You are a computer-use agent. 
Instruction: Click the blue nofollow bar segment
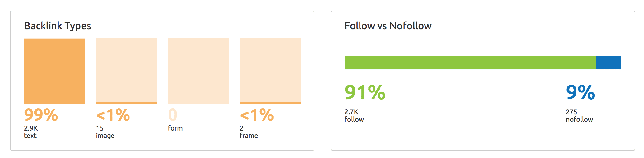609,63
